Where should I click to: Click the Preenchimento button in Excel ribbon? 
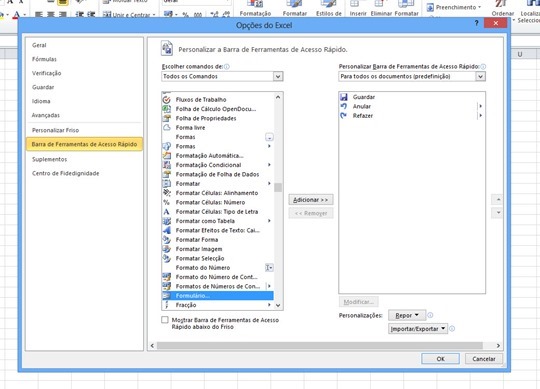[x=454, y=7]
